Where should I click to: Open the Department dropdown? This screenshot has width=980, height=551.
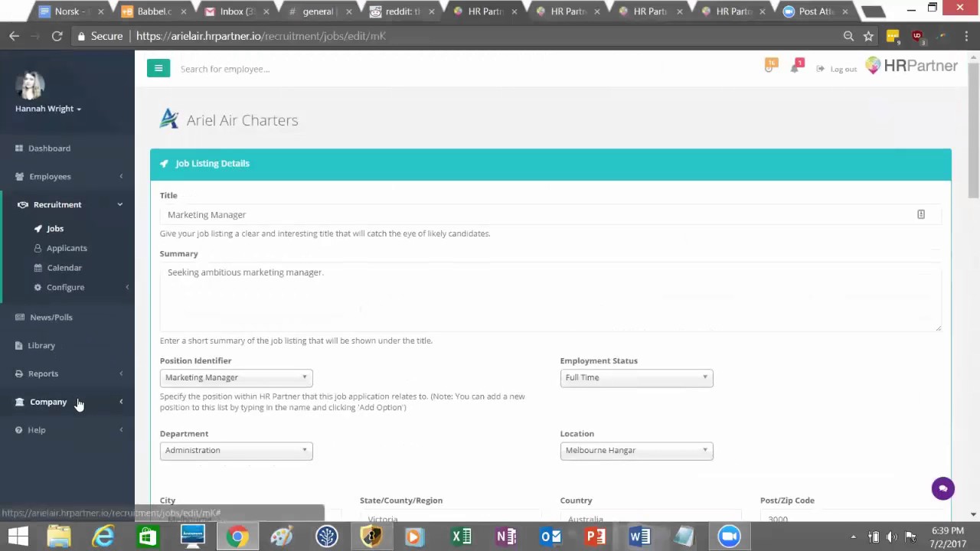click(236, 450)
